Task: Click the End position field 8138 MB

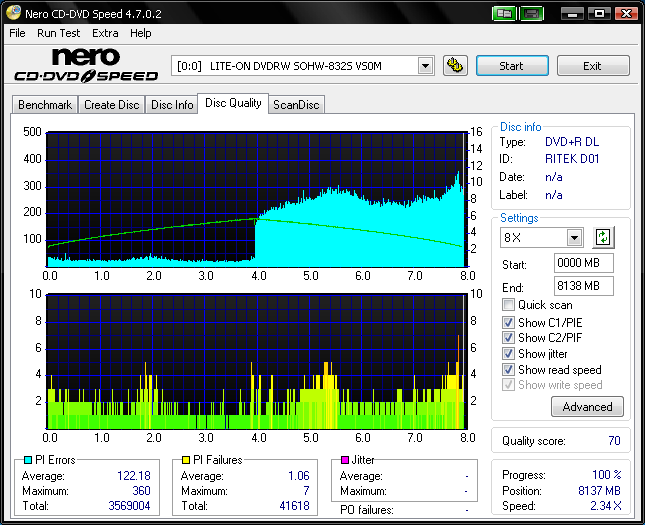Action: click(x=583, y=286)
